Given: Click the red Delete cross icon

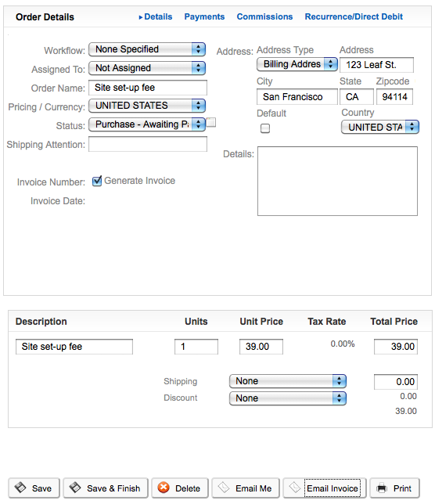Looking at the screenshot, I should pyautogui.click(x=164, y=488).
